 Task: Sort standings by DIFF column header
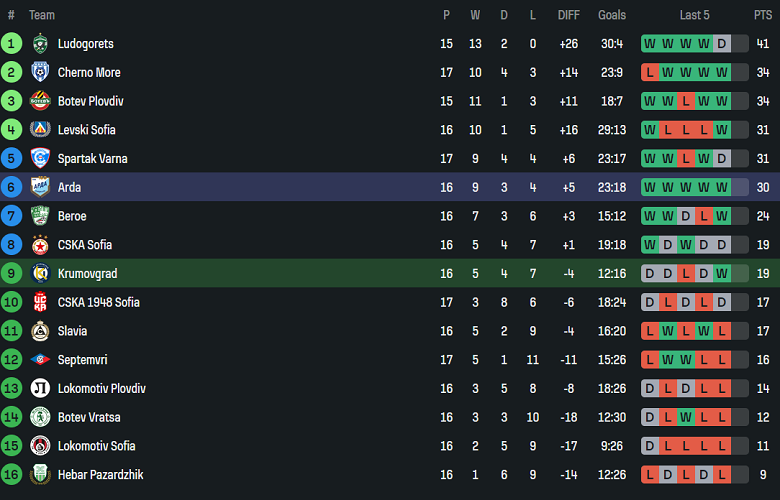click(568, 15)
